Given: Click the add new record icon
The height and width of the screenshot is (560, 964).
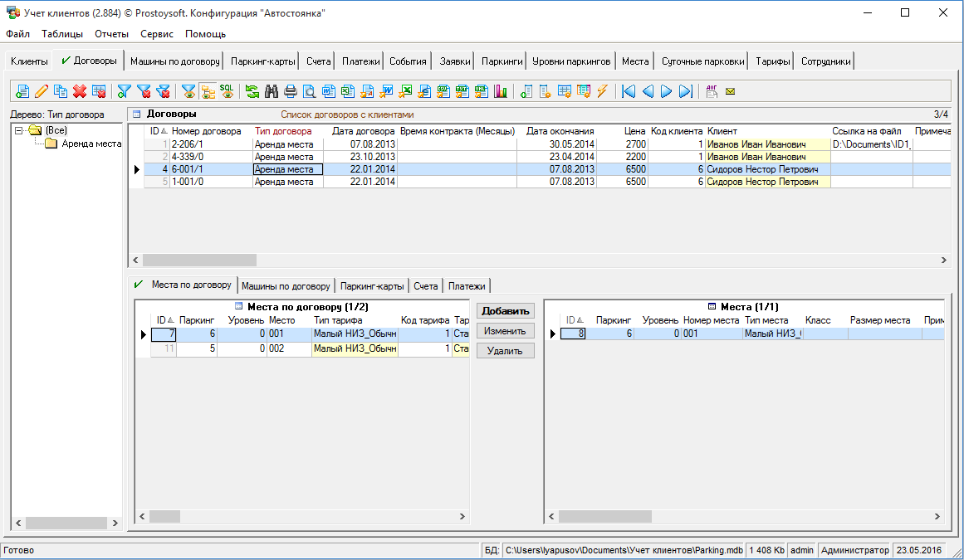Looking at the screenshot, I should click(22, 91).
